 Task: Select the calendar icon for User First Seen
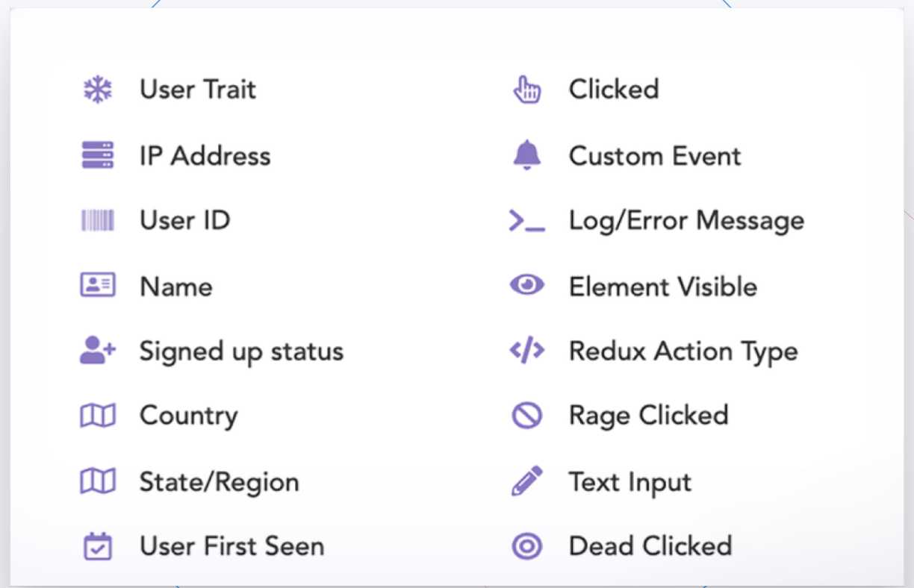pyautogui.click(x=98, y=545)
